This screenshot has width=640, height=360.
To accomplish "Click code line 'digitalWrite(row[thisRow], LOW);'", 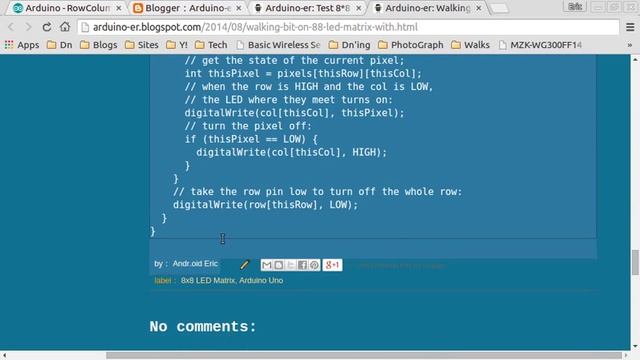I will click(x=265, y=205).
